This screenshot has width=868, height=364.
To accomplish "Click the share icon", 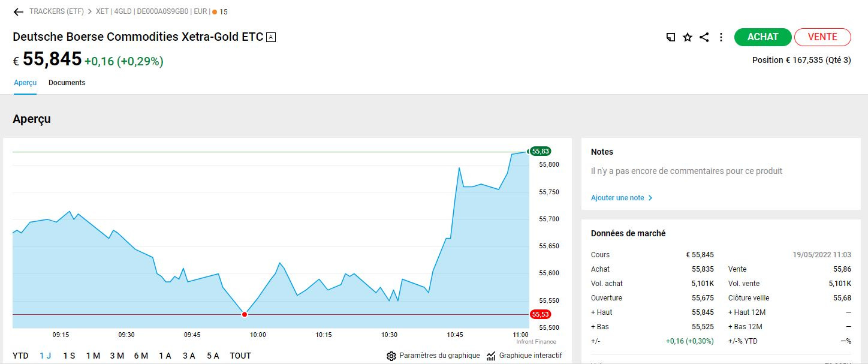I will click(x=704, y=37).
